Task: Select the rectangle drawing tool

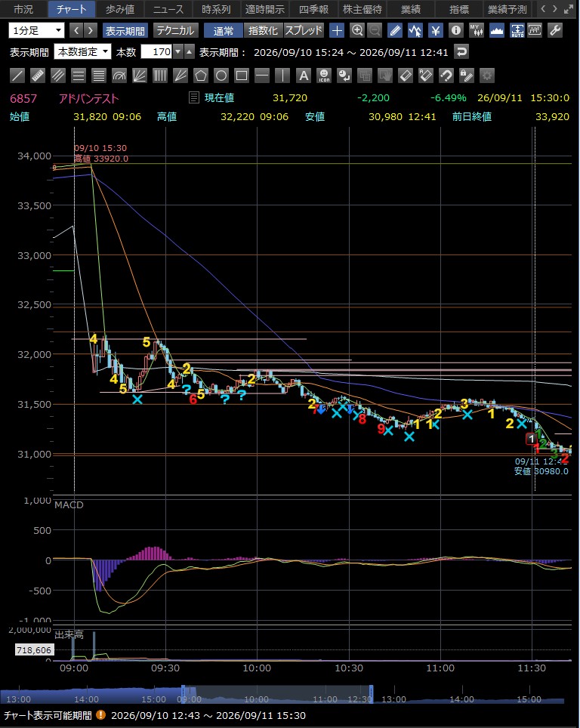Action: [x=242, y=76]
